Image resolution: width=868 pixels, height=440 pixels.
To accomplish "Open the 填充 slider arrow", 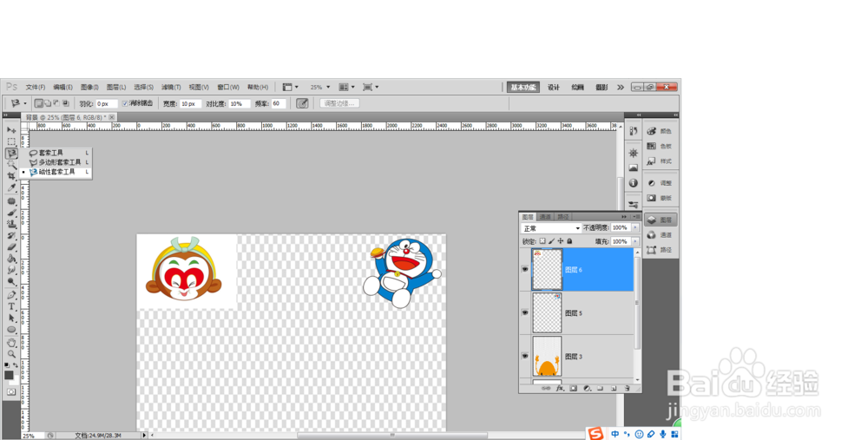I will click(635, 242).
